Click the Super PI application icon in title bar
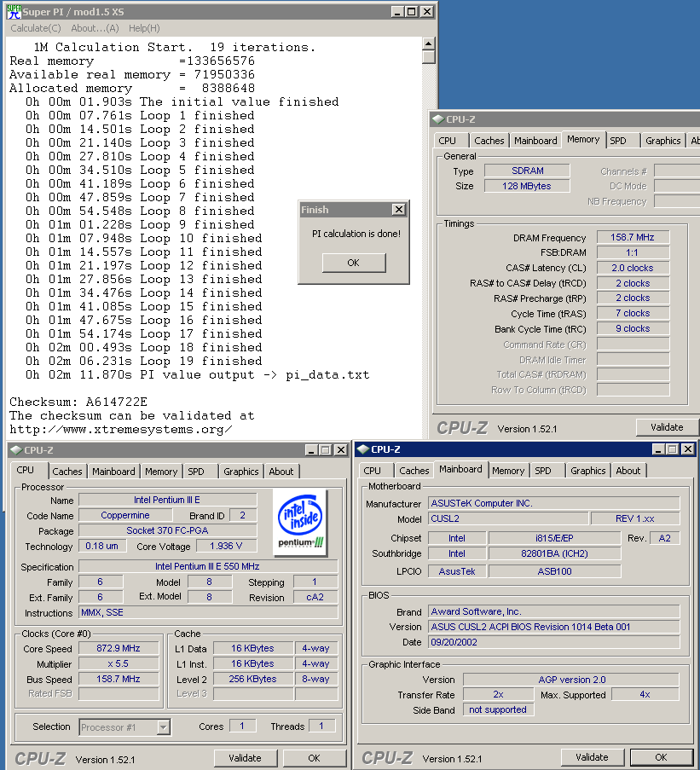Image resolution: width=700 pixels, height=770 pixels. click(x=15, y=11)
